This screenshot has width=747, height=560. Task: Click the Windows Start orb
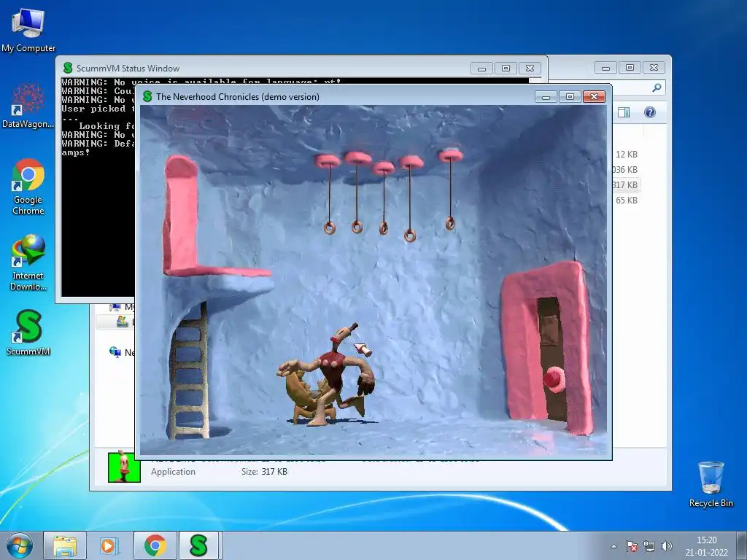pos(20,545)
